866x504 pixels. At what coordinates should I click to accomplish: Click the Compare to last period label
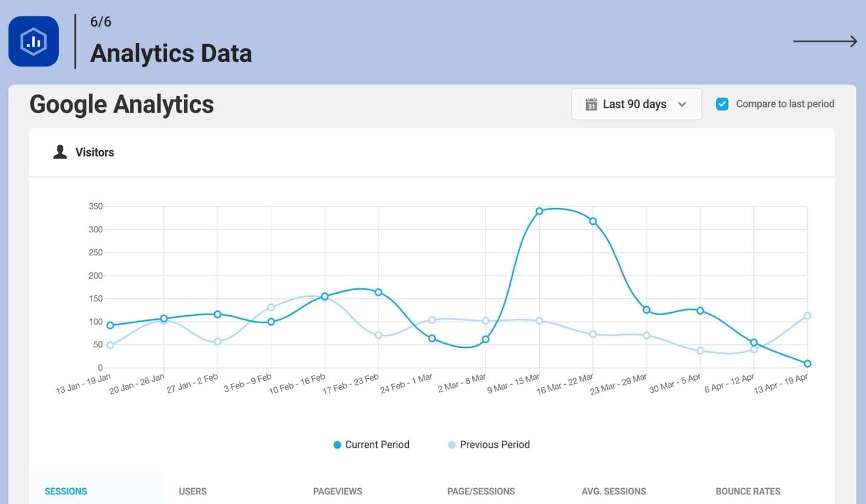click(785, 104)
